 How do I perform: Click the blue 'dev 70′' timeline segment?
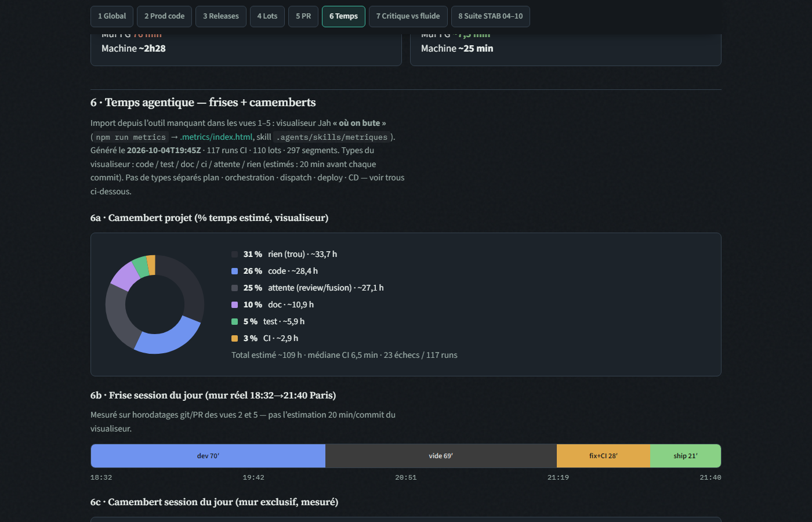coord(208,456)
